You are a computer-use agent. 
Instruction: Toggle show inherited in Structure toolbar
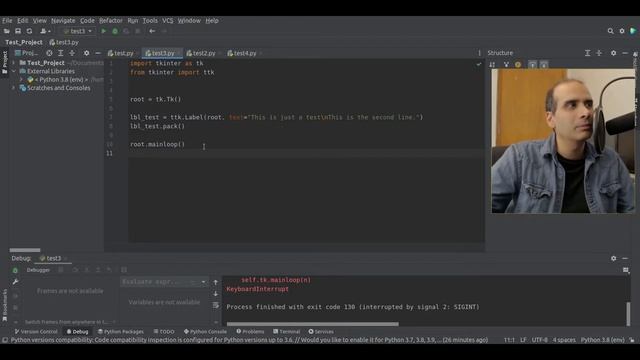coord(506,64)
